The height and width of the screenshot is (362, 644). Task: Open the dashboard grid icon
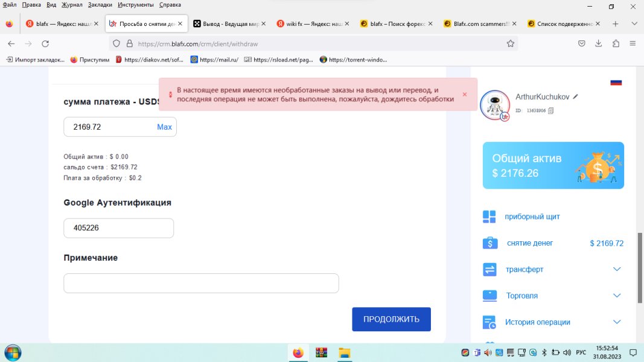click(489, 217)
